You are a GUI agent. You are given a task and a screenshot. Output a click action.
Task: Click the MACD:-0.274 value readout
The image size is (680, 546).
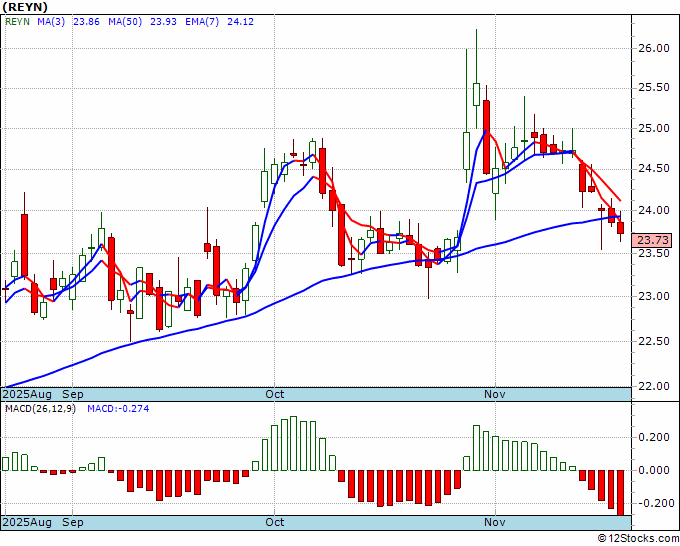tap(118, 409)
